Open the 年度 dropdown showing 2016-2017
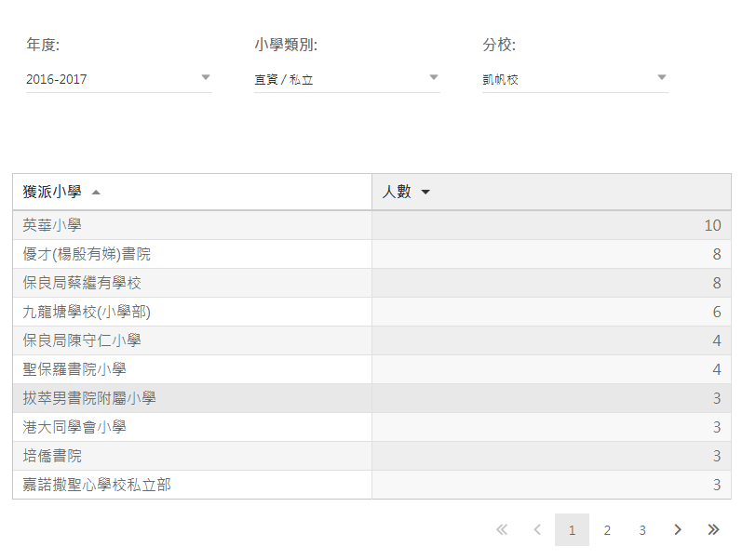Screen dimensions: 756x560 pos(119,79)
